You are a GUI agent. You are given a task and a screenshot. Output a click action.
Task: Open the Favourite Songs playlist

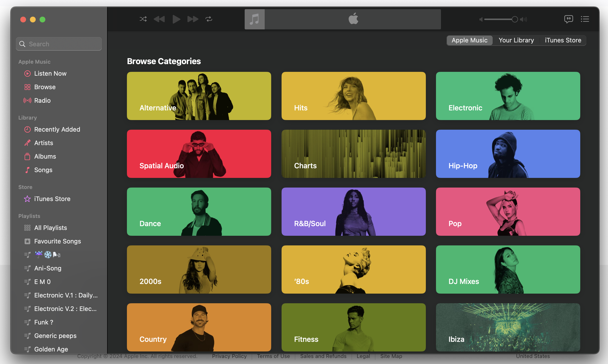(x=57, y=241)
